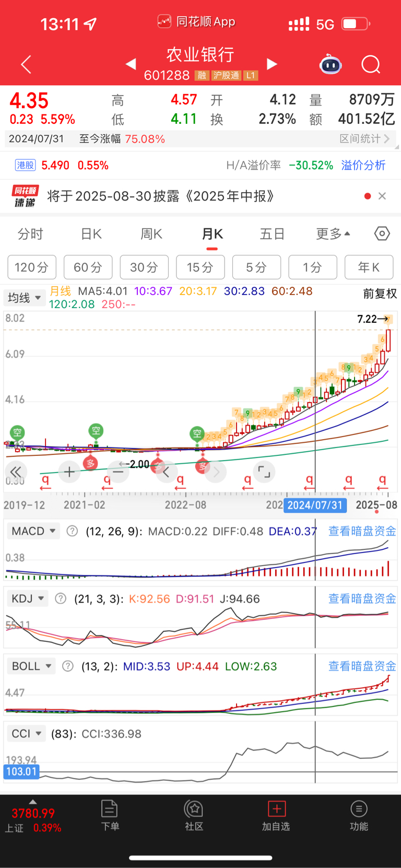Tap the H/A溢价率 -30.52% value
This screenshot has width=401, height=868.
(x=311, y=166)
